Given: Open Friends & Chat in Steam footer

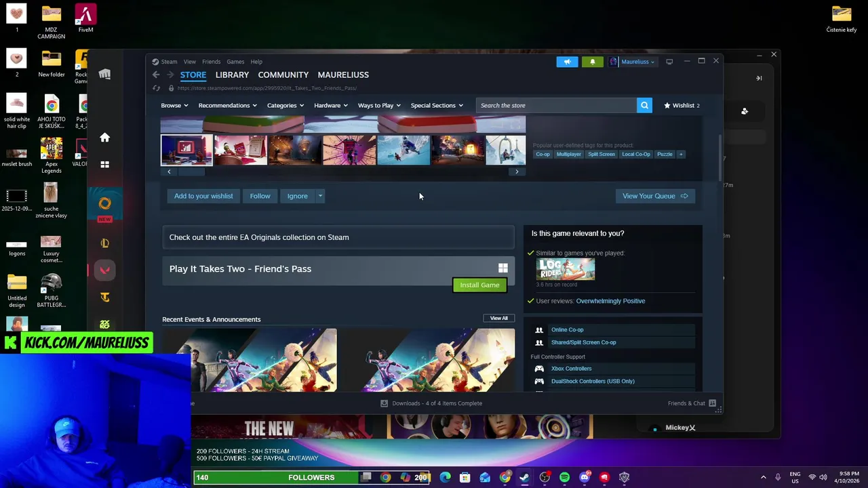Looking at the screenshot, I should 692,403.
